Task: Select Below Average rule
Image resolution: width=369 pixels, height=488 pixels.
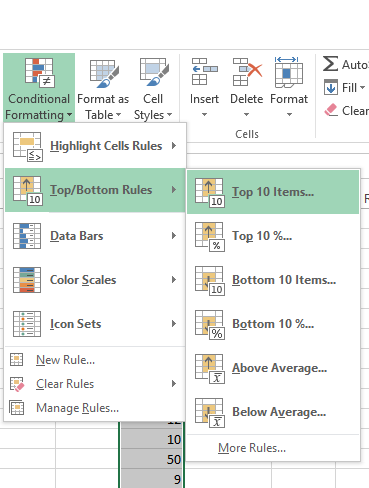Action: 273,412
